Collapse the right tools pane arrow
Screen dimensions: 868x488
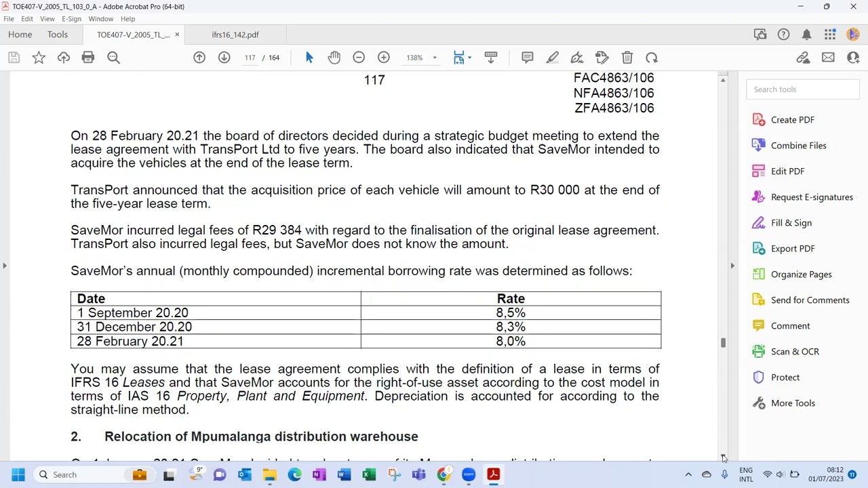732,266
